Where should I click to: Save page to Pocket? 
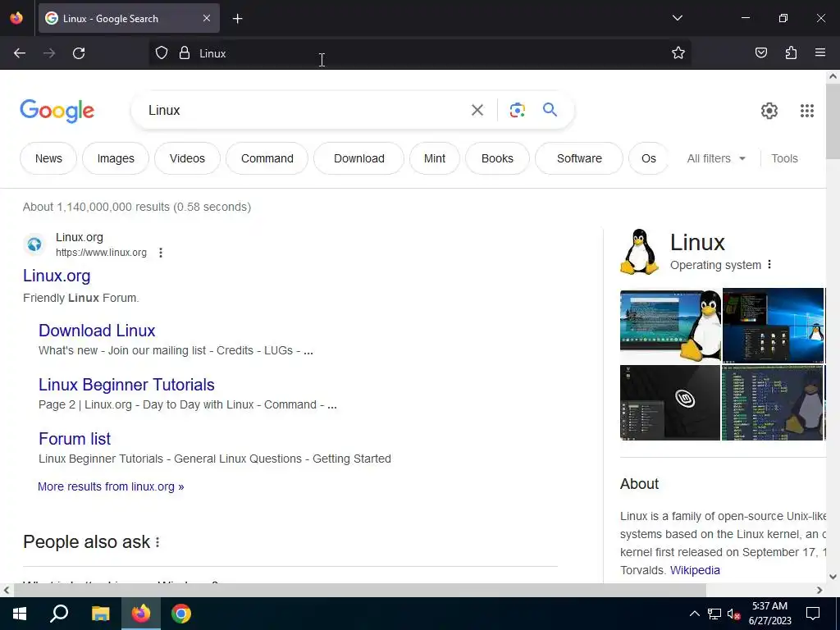761,53
